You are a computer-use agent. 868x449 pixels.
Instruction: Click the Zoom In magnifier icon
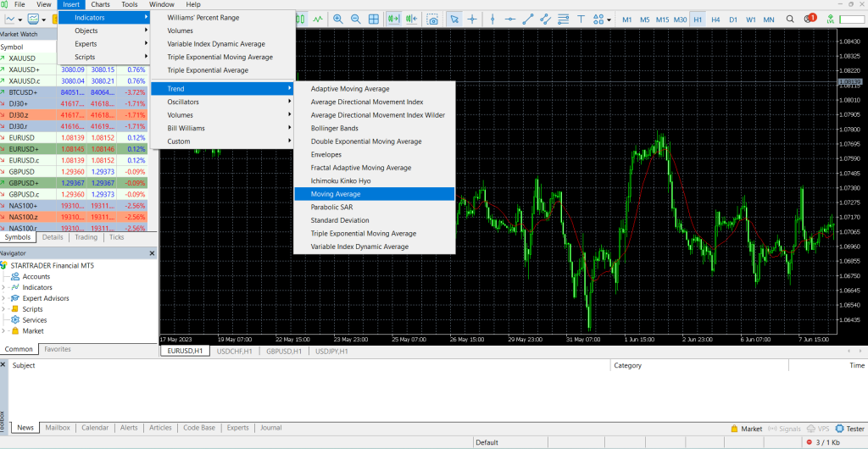(x=337, y=19)
